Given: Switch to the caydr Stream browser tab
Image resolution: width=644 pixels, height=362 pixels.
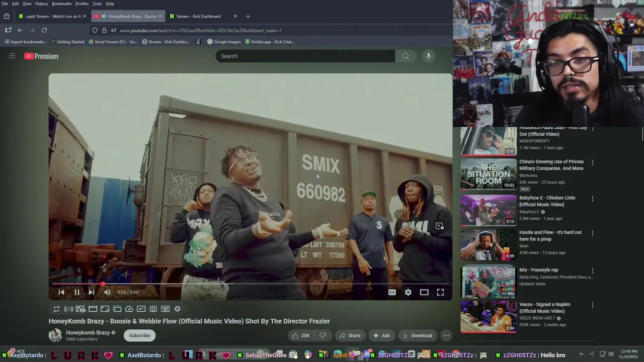Looking at the screenshot, I should [52, 16].
